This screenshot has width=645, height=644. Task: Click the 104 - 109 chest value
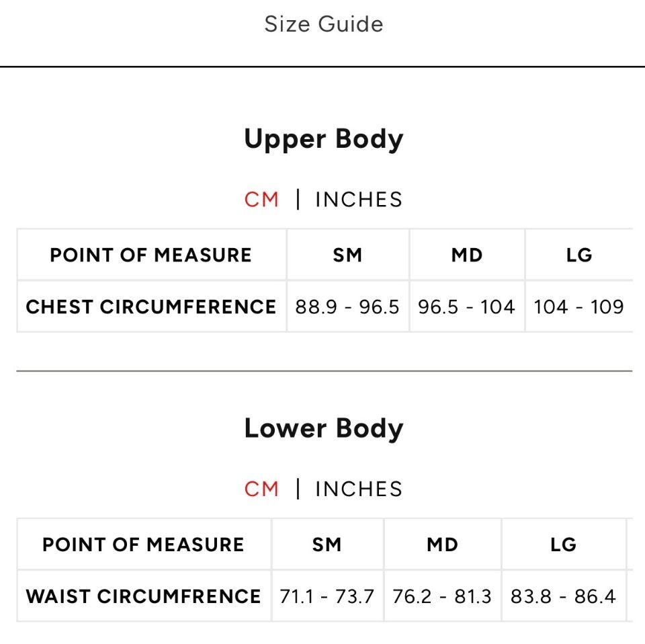click(x=578, y=307)
